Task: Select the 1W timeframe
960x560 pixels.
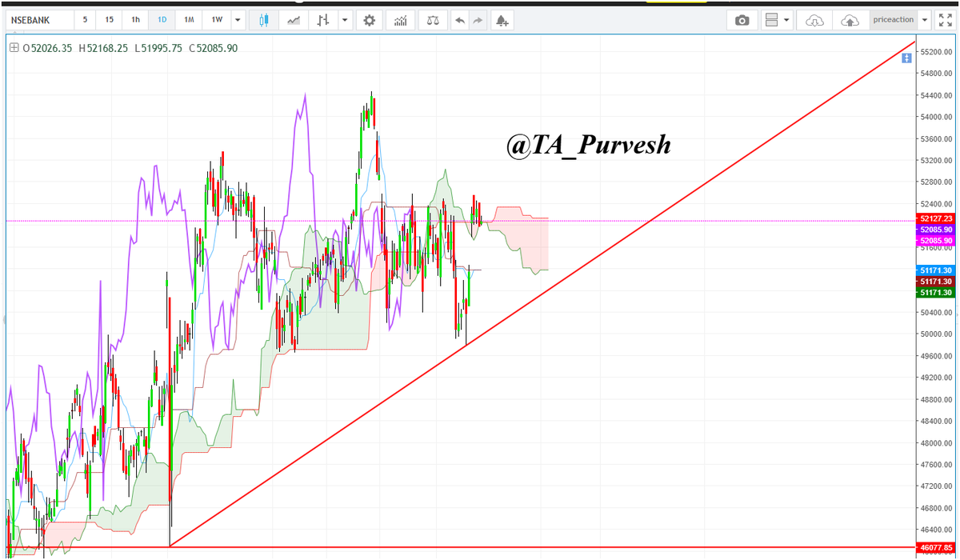Action: pos(217,20)
